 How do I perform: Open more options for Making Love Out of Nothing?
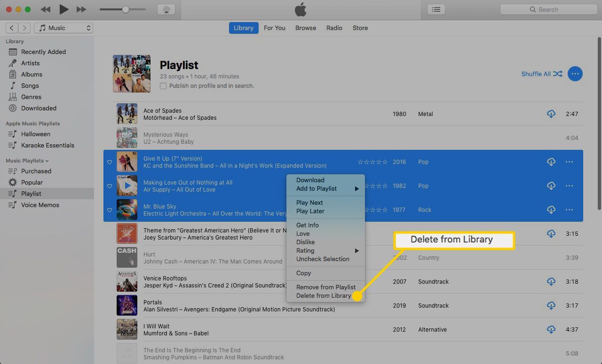[569, 186]
